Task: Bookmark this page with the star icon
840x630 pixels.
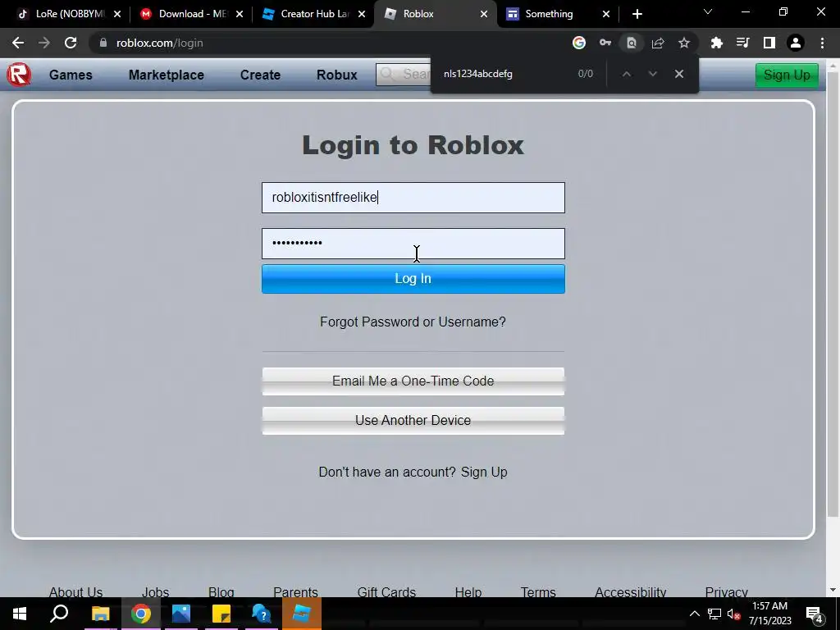Action: (x=684, y=43)
